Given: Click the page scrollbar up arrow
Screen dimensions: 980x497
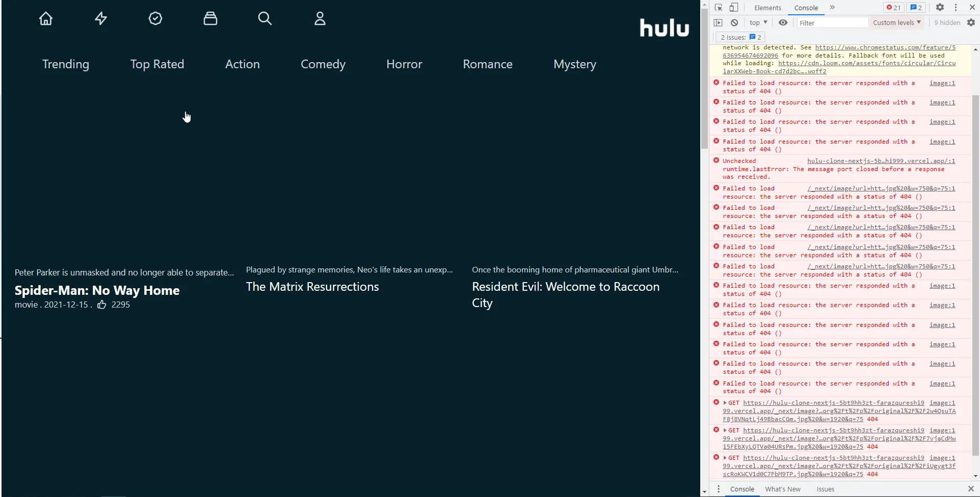Looking at the screenshot, I should [704, 5].
